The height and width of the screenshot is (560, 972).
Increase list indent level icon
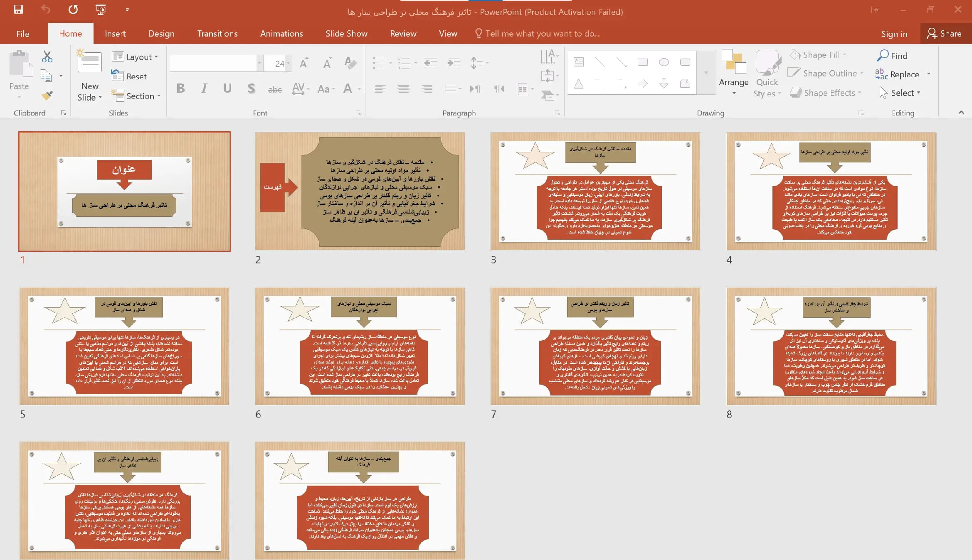(x=454, y=63)
